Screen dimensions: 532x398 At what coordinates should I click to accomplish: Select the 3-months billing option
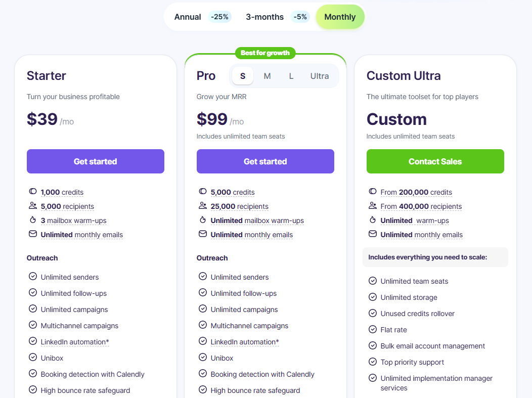point(264,17)
